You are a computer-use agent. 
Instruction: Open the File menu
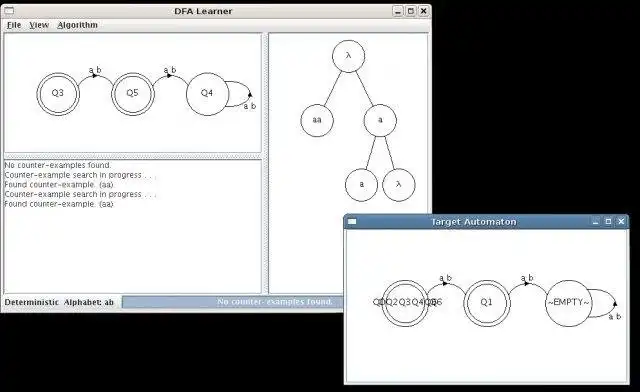14,25
